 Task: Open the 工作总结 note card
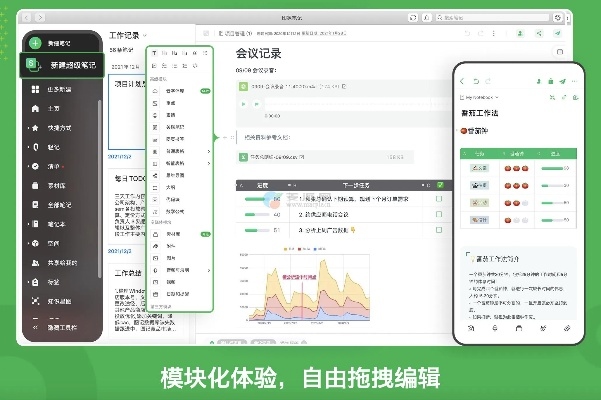[x=146, y=301]
